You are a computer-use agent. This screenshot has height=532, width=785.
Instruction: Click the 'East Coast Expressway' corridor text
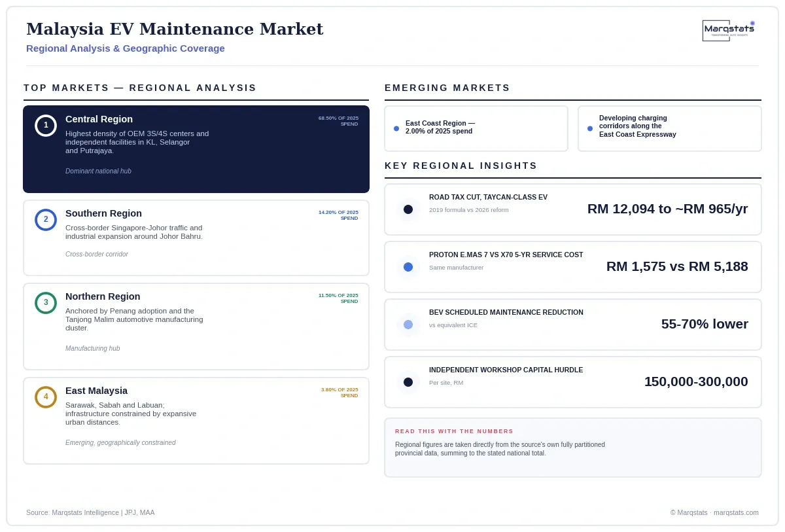637,134
